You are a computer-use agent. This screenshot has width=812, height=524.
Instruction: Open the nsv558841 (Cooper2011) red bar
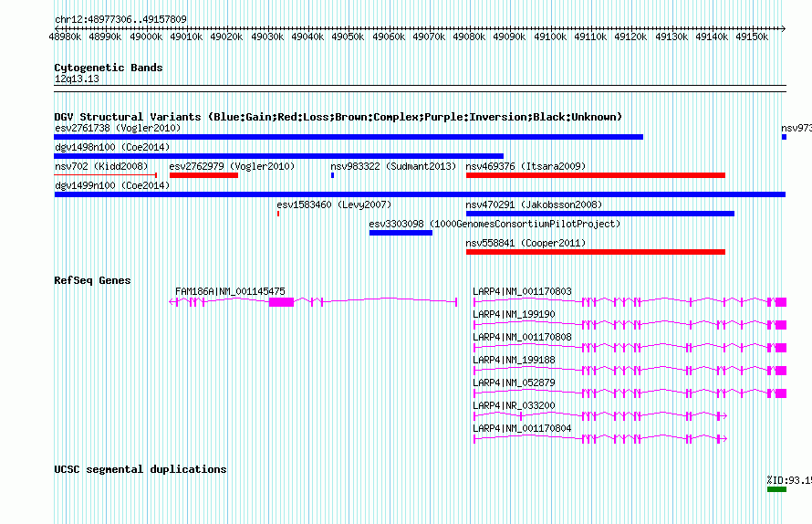[x=596, y=252]
